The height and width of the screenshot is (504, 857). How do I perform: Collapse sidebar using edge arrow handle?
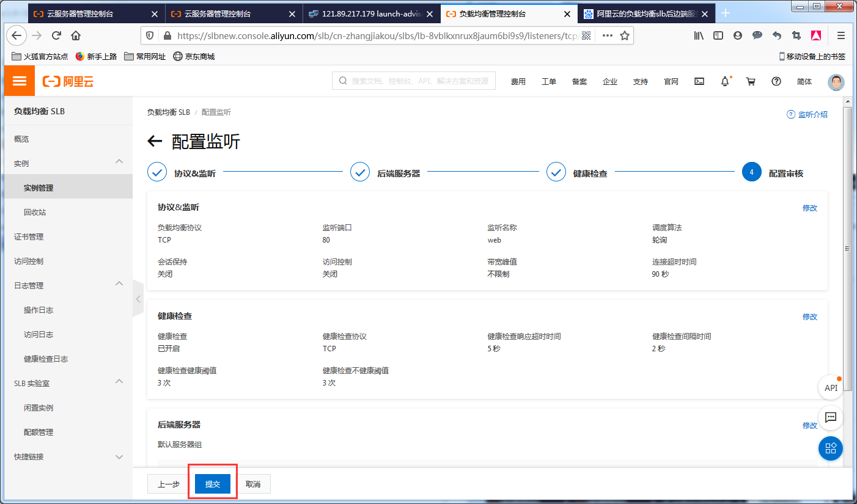tap(138, 299)
